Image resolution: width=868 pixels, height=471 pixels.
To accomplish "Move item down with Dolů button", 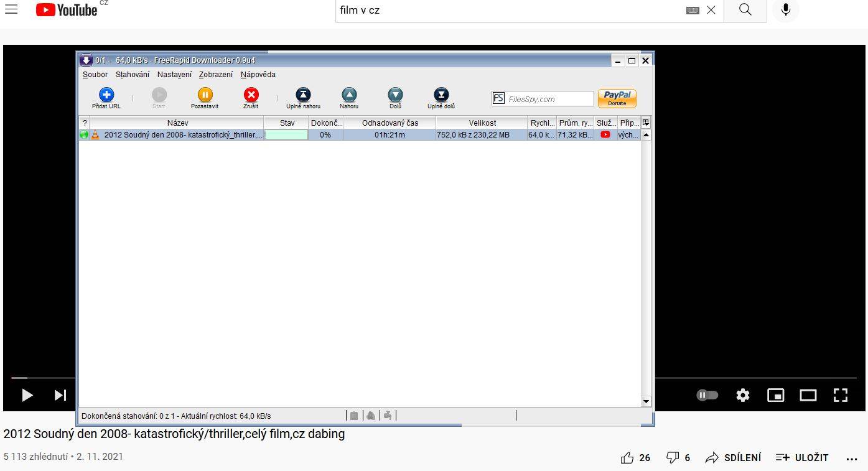I will pyautogui.click(x=395, y=98).
